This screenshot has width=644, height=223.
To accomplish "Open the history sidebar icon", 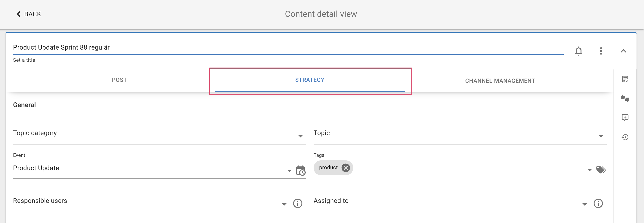I will tap(625, 137).
